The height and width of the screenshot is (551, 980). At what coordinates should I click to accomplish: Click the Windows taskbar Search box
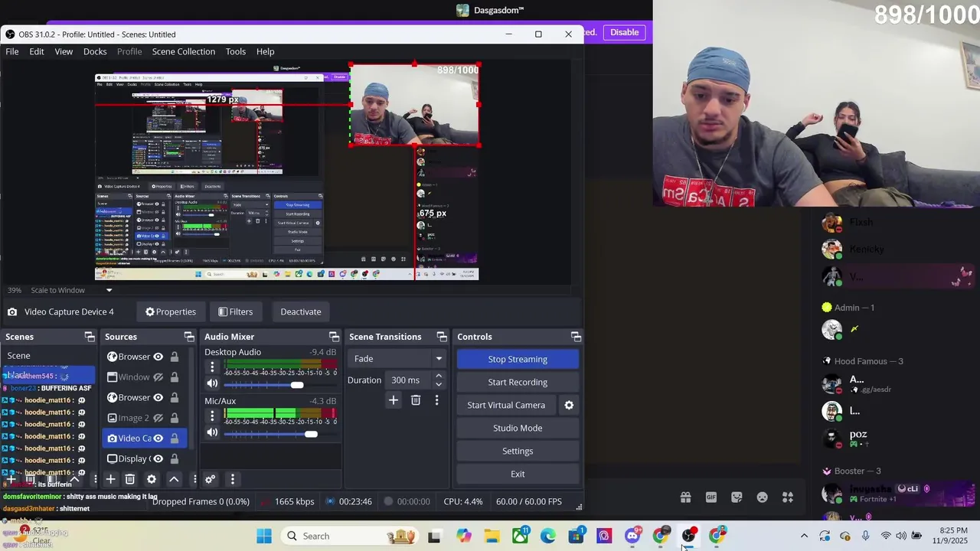coord(348,536)
